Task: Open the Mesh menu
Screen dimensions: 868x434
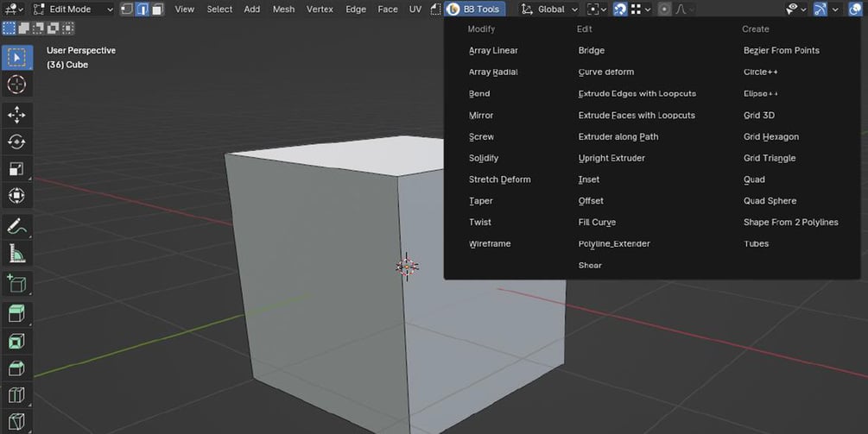Action: point(283,9)
